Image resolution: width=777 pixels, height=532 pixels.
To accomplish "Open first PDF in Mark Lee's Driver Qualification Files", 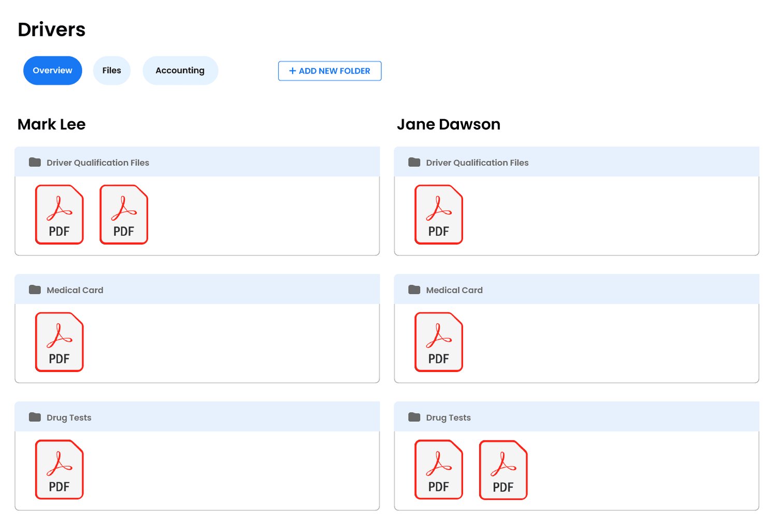I will [59, 214].
